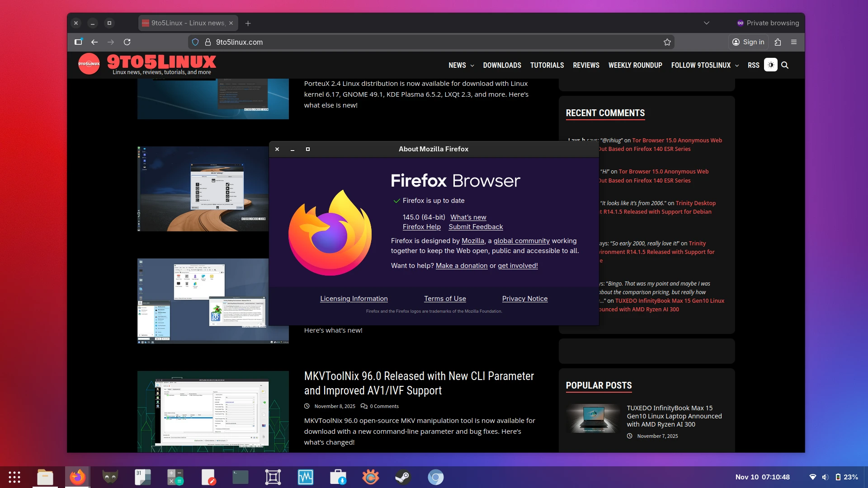Viewport: 868px width, 488px height.
Task: Open the TUTORIALS menu item
Action: (x=547, y=65)
